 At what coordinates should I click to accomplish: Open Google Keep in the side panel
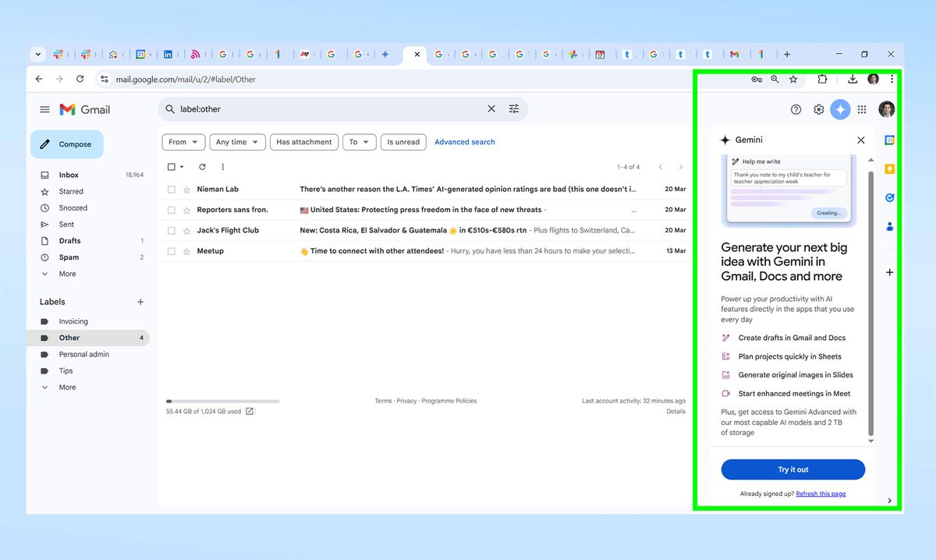[888, 168]
